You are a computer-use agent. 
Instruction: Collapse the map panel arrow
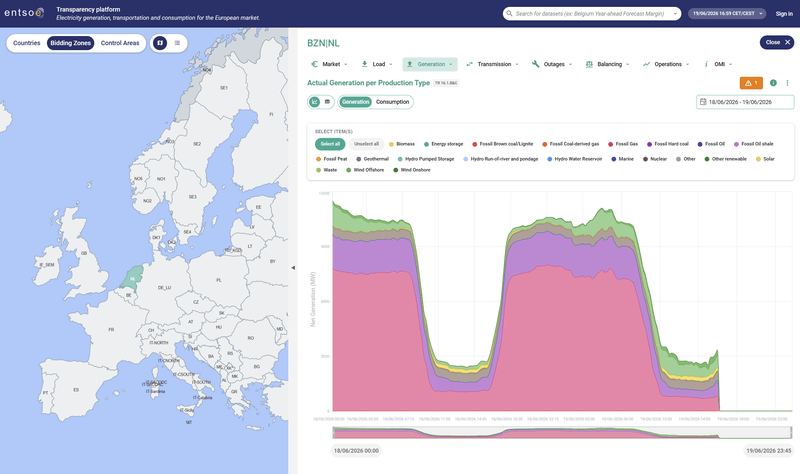(x=293, y=267)
